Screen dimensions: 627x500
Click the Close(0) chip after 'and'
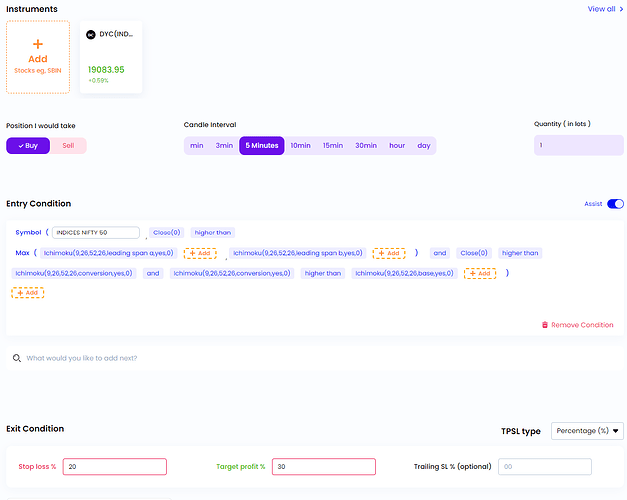click(x=474, y=253)
